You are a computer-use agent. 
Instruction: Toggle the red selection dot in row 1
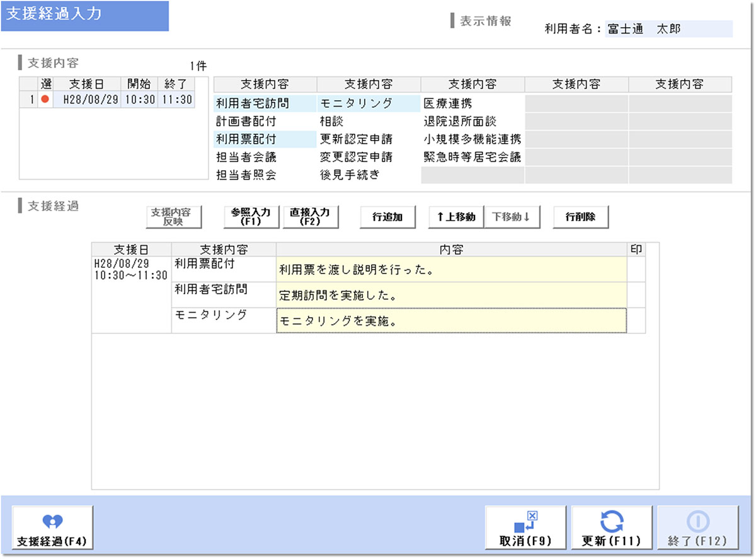(x=45, y=100)
